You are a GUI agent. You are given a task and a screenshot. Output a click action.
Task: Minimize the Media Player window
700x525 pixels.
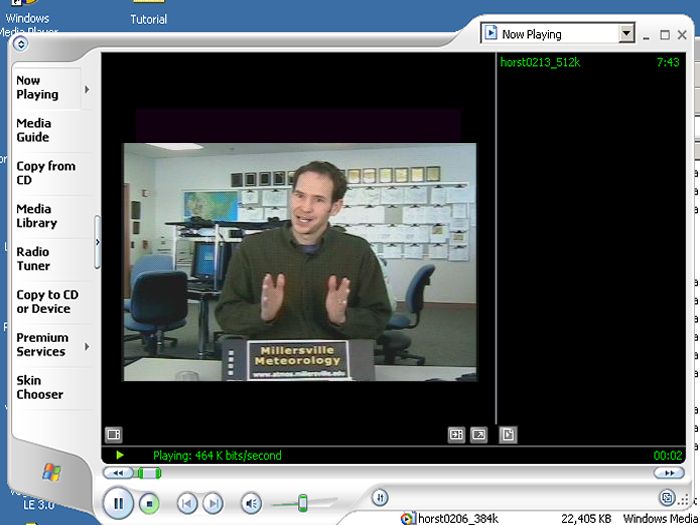point(646,36)
